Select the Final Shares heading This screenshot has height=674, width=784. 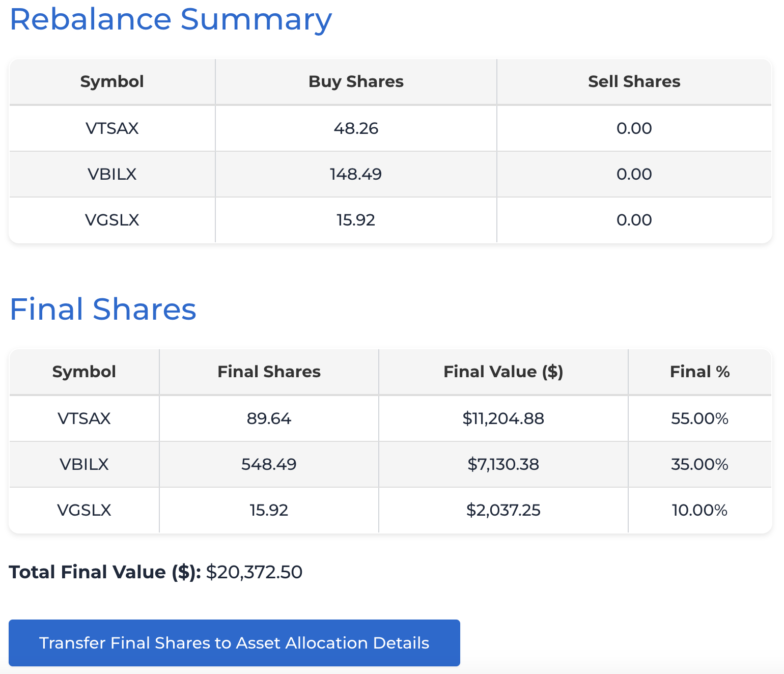[103, 310]
